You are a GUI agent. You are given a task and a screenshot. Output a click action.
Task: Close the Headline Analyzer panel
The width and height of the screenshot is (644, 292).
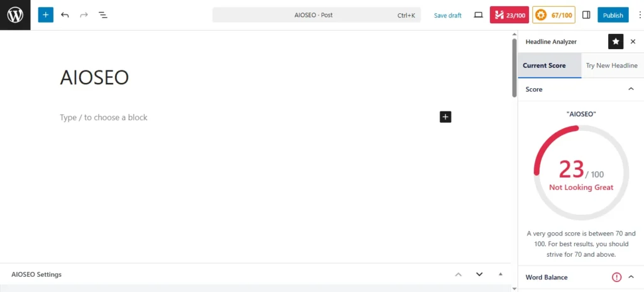(x=633, y=42)
